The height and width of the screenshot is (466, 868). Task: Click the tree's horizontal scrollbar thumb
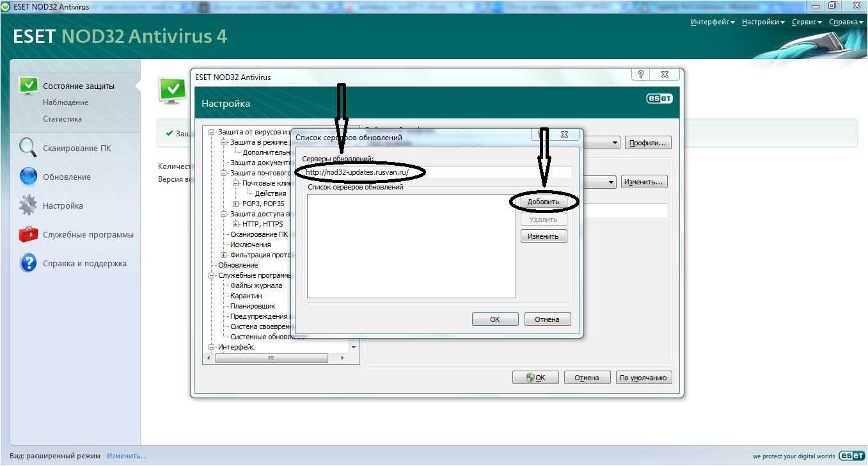[x=271, y=358]
